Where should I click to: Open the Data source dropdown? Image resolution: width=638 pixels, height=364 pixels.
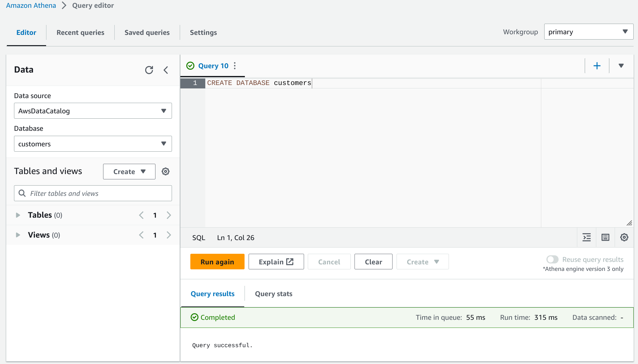[93, 111]
